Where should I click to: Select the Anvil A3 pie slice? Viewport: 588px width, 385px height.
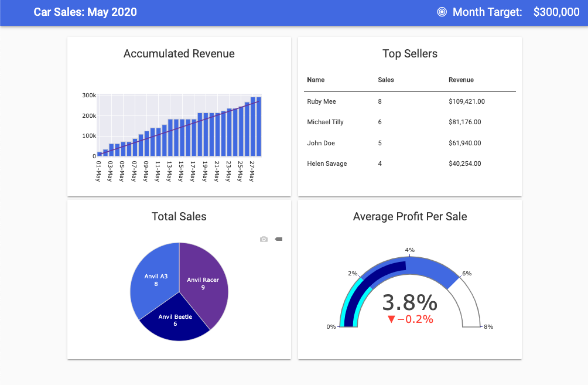[153, 275]
